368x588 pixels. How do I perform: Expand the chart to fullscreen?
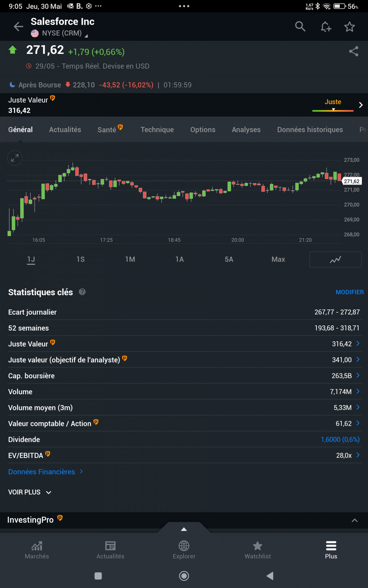pyautogui.click(x=15, y=158)
